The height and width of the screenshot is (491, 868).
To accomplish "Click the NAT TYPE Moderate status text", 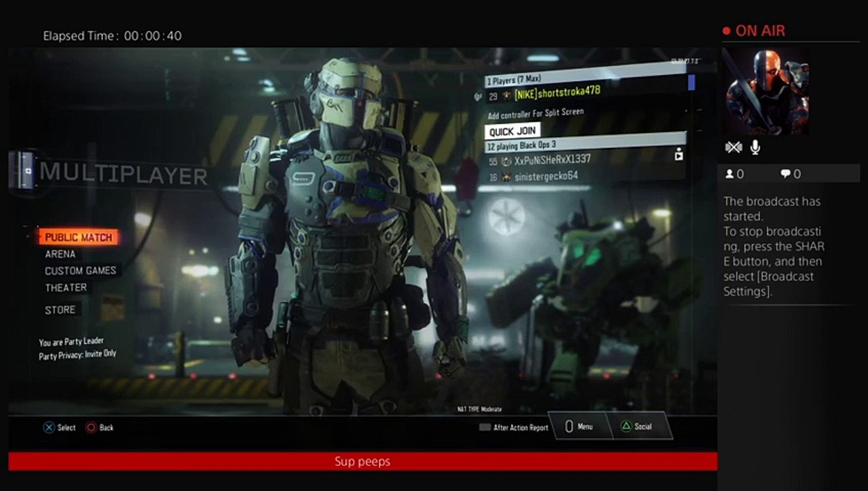I will (x=479, y=409).
